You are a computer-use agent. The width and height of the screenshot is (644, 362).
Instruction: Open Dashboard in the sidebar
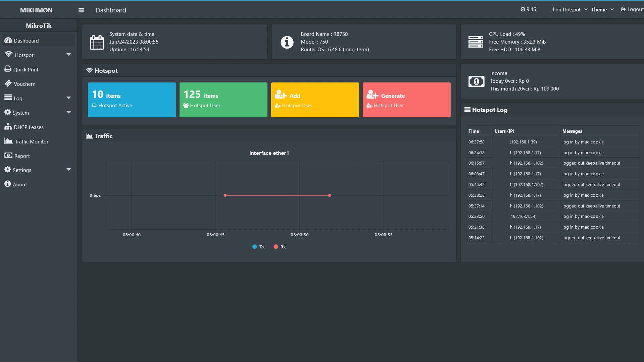(x=39, y=41)
